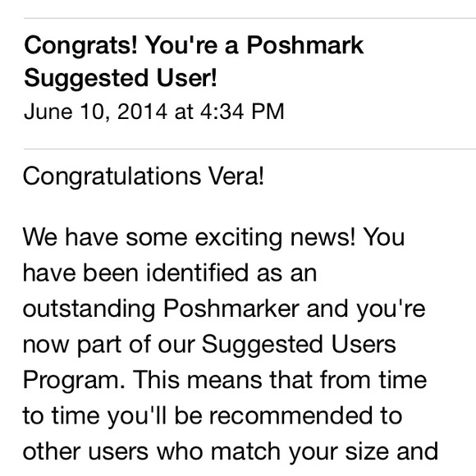Click the divider line above the subject

[x=249, y=19]
